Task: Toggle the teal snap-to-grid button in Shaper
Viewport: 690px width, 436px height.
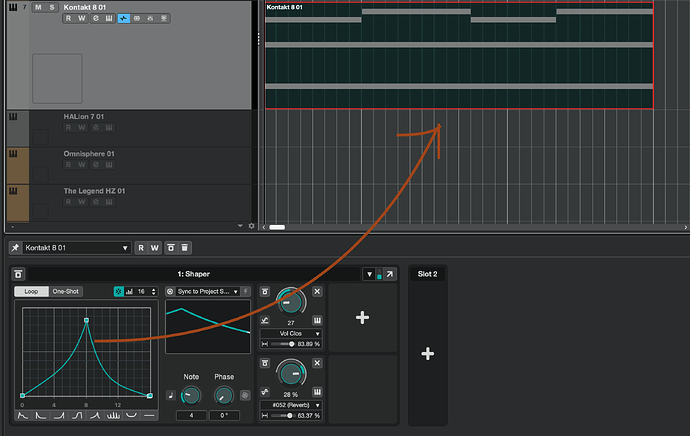Action: 118,291
